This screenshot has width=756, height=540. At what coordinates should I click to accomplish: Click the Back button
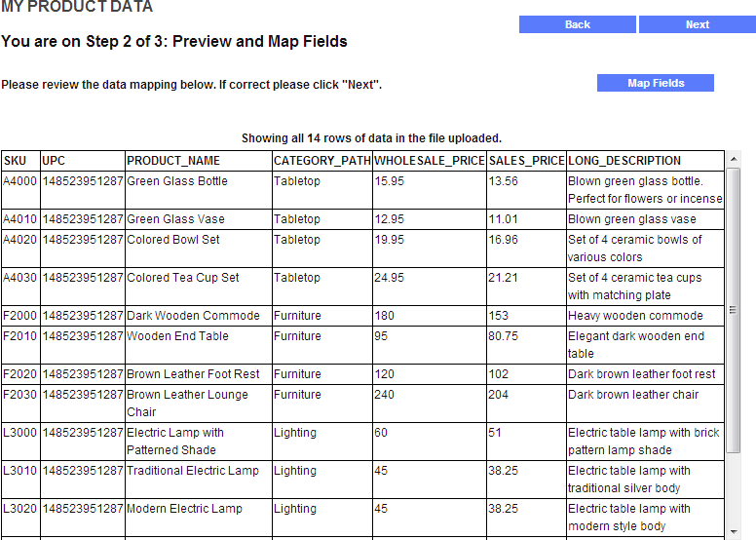coord(577,24)
